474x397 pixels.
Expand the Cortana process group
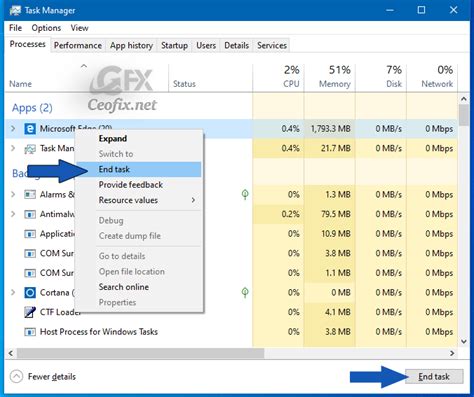click(13, 293)
